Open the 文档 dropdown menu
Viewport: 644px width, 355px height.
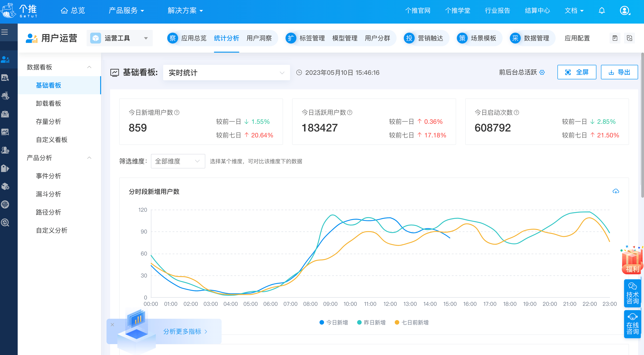(574, 10)
